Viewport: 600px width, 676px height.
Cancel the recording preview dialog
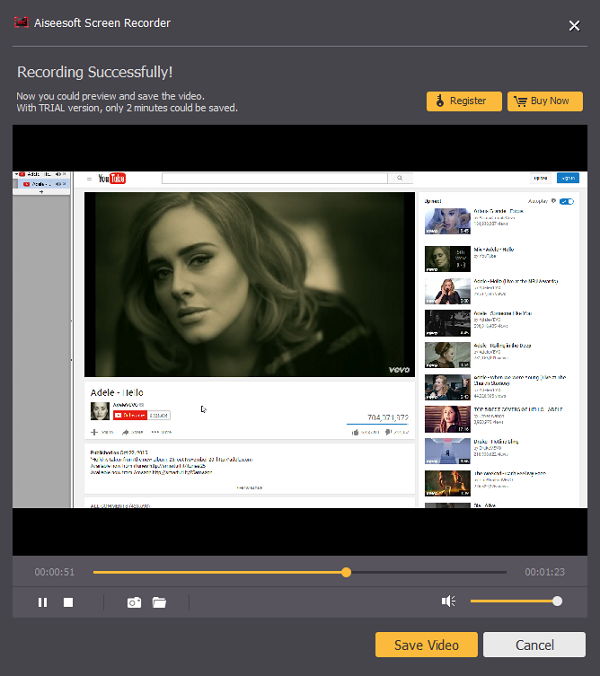(534, 645)
